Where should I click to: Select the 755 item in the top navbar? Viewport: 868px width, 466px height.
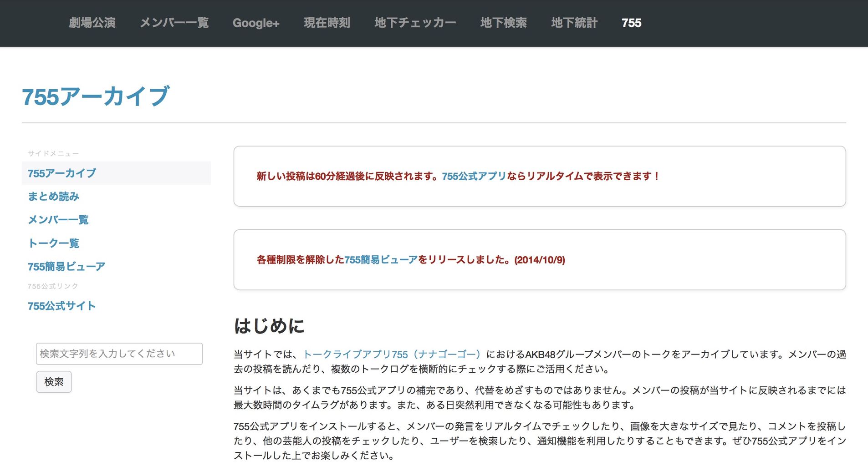click(632, 23)
